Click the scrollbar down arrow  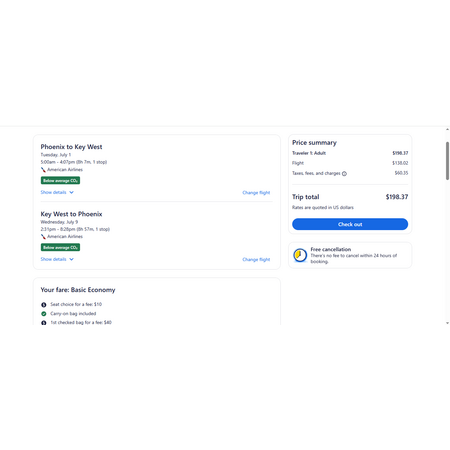(x=447, y=323)
